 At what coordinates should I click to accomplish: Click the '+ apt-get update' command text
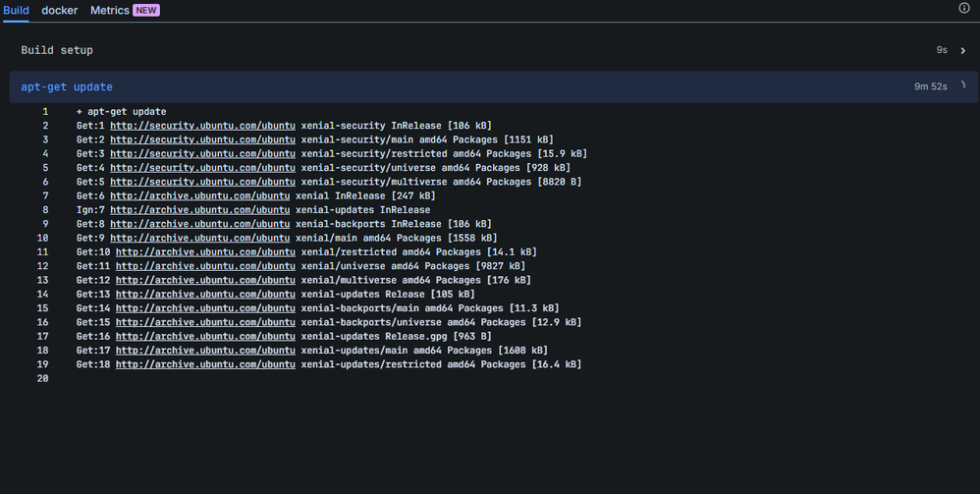(x=121, y=111)
